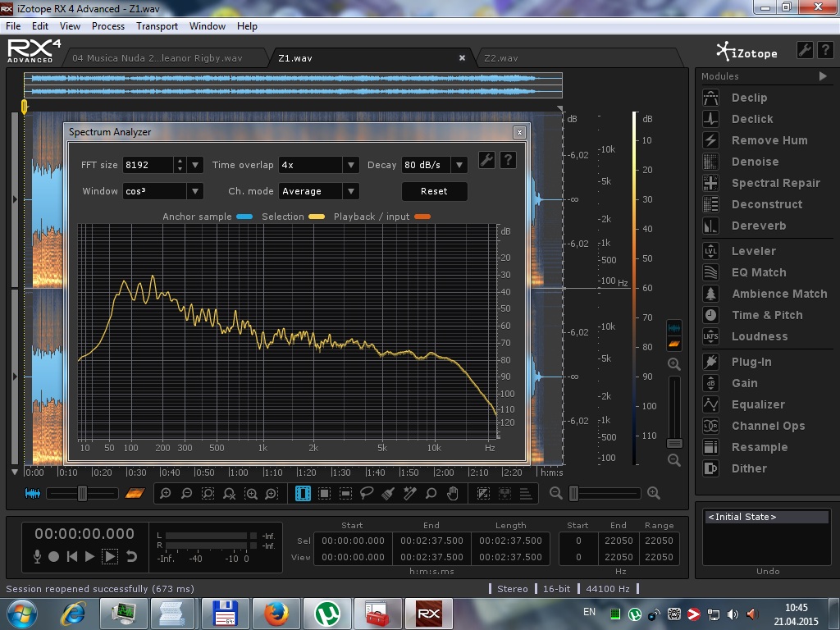Screen dimensions: 840x630
Task: Open the h:m:s time format menu
Action: pyautogui.click(x=551, y=472)
